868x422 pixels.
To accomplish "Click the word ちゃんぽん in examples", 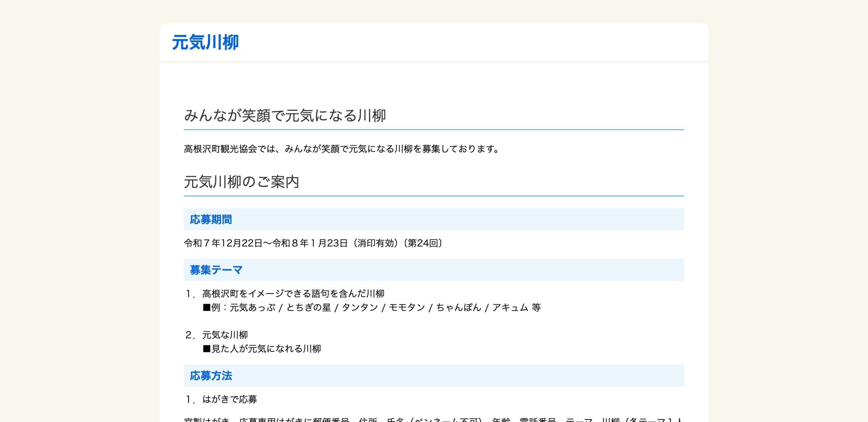I will 458,308.
